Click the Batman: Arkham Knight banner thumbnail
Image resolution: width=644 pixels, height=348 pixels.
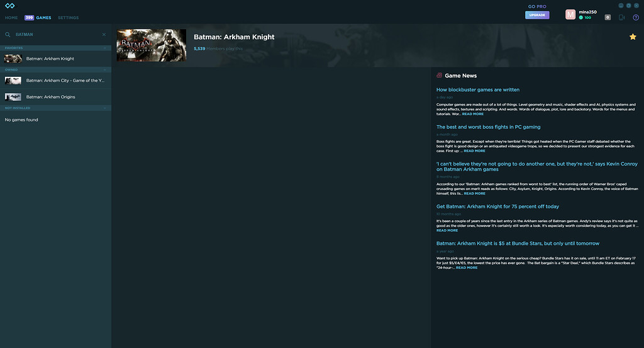pyautogui.click(x=152, y=45)
